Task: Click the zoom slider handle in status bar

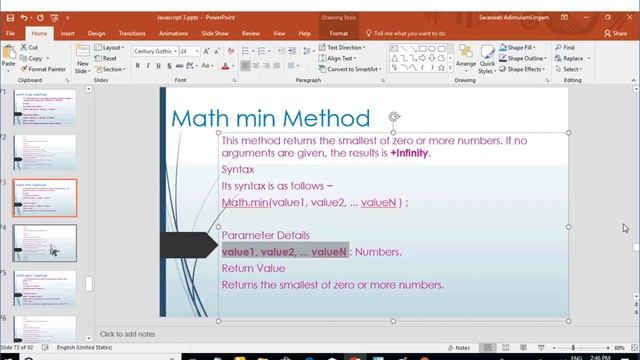Action: (573, 348)
